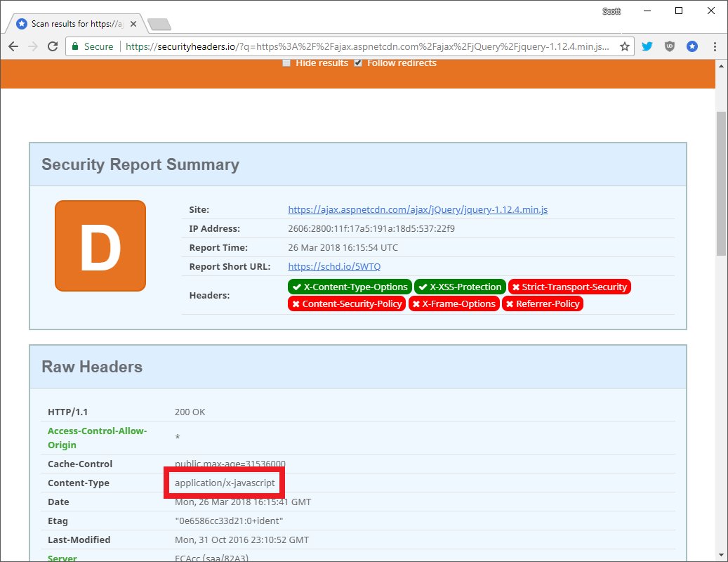Viewport: 728px width, 562px height.
Task: Select the Content-Type header label
Action: (79, 483)
